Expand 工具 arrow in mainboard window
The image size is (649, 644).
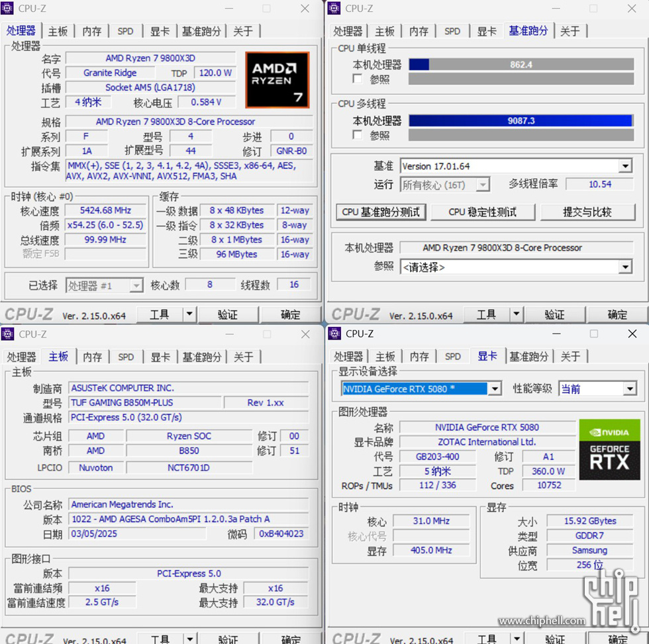click(189, 639)
